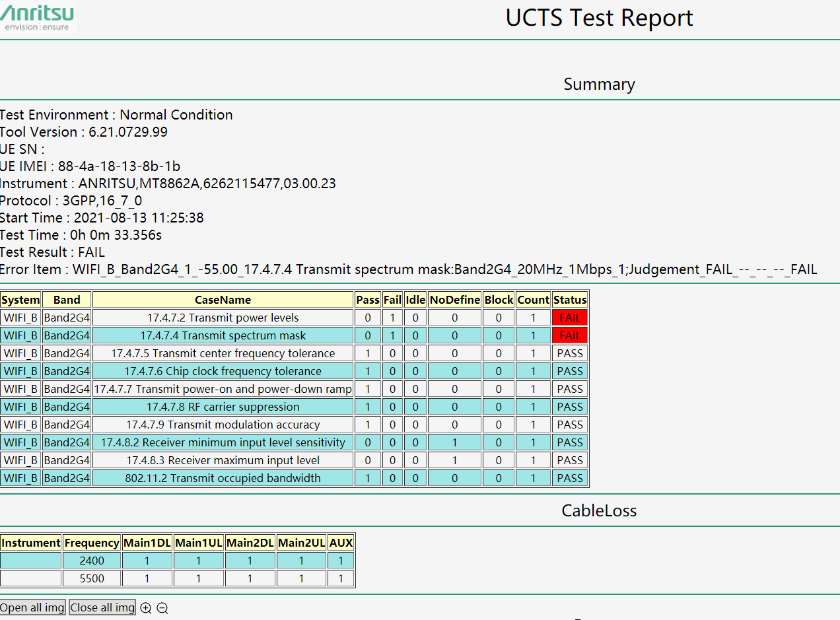Screen dimensions: 840x620
Task: Open 17.4.7.5 Transmit center frequency tolerance row
Action: tap(223, 353)
